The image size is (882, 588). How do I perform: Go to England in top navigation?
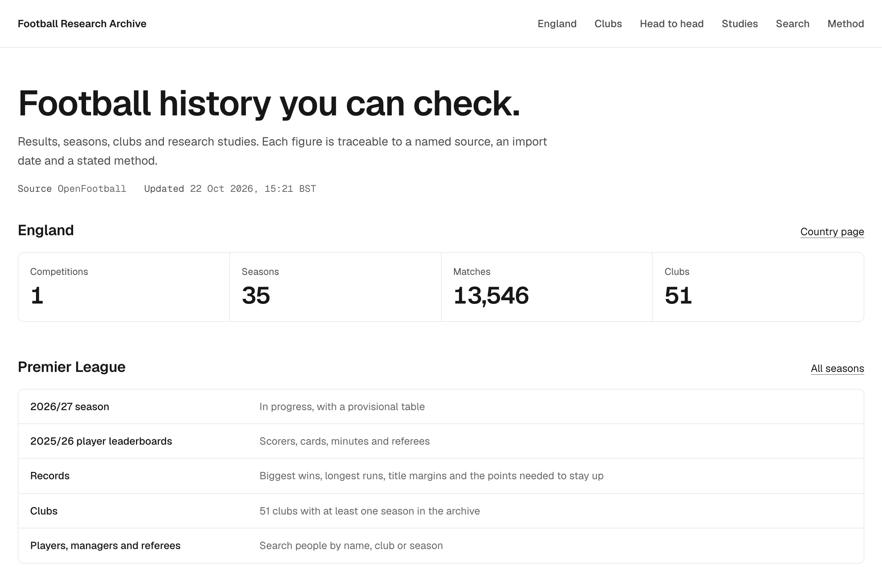coord(557,24)
